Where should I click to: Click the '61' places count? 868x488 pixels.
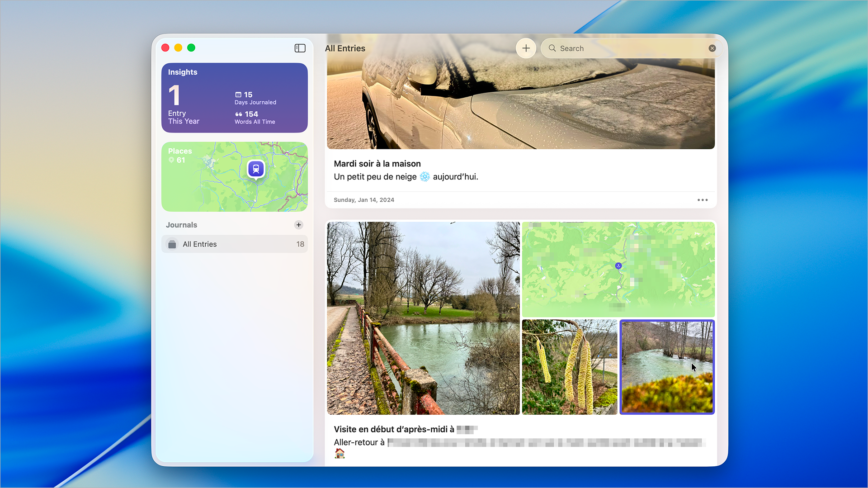181,160
